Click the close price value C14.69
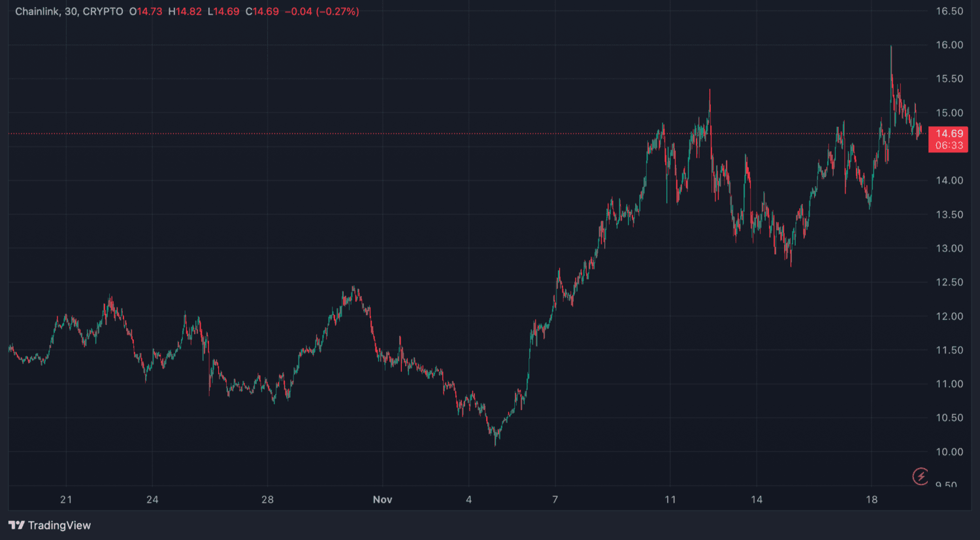The image size is (980, 540). click(x=262, y=12)
